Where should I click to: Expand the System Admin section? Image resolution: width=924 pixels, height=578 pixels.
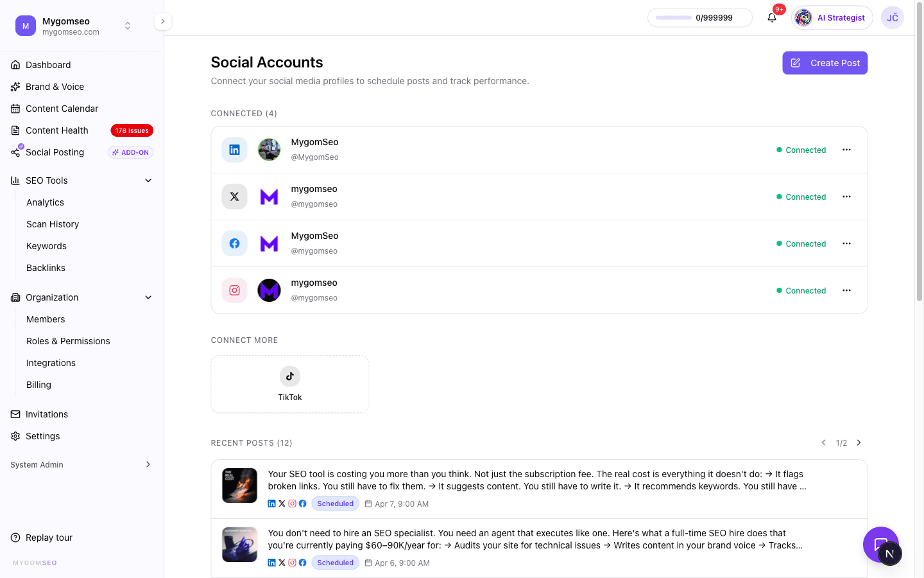[148, 464]
